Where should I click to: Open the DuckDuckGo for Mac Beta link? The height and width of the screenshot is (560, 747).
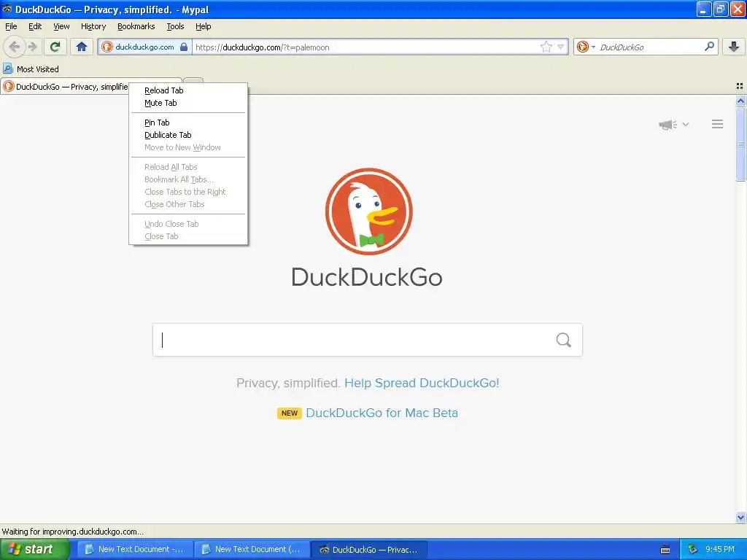(382, 413)
